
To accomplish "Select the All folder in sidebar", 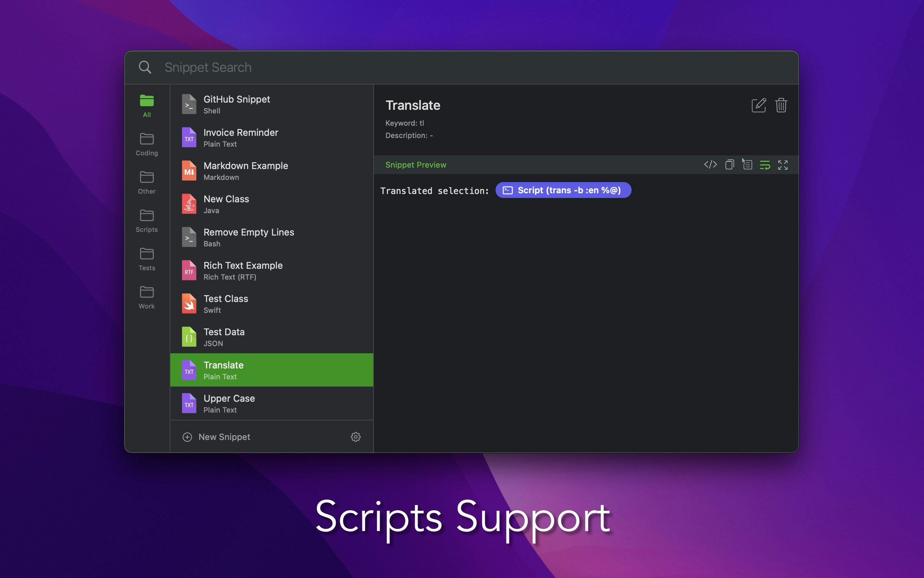I will (x=147, y=106).
